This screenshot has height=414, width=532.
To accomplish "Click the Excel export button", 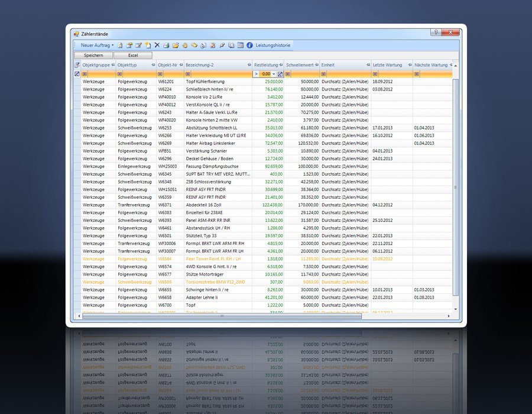I will 133,56.
